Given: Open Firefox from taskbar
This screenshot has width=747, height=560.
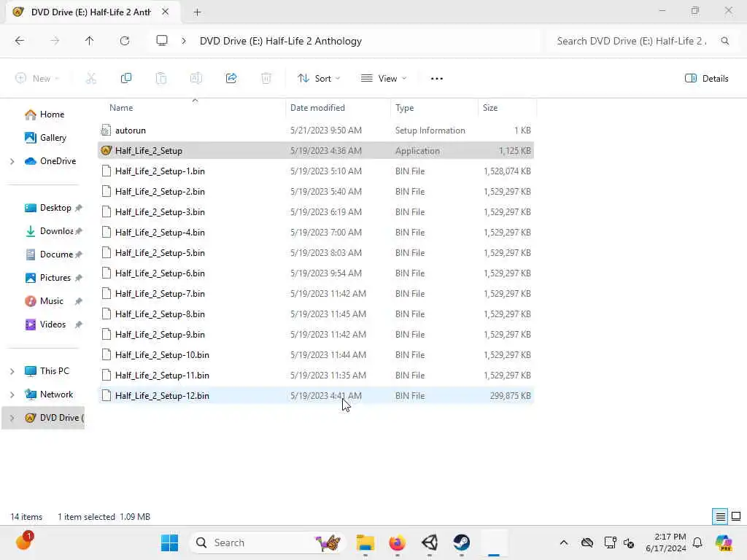Looking at the screenshot, I should [x=398, y=542].
